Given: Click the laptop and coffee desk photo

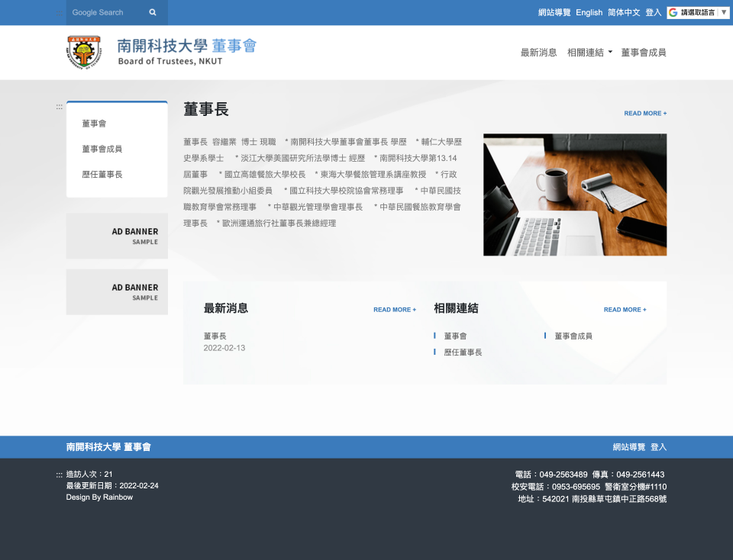Looking at the screenshot, I should 574,195.
